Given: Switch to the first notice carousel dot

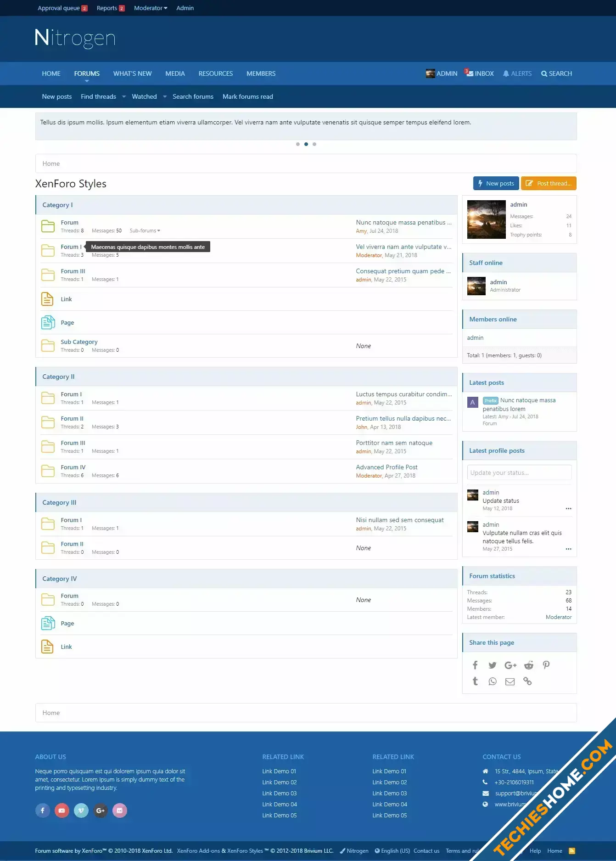Looking at the screenshot, I should (298, 144).
